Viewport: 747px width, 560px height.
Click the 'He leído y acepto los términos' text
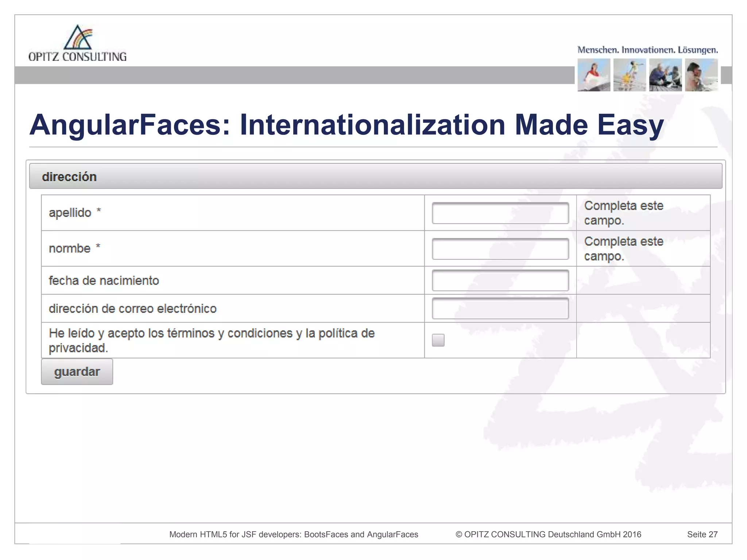pos(212,340)
